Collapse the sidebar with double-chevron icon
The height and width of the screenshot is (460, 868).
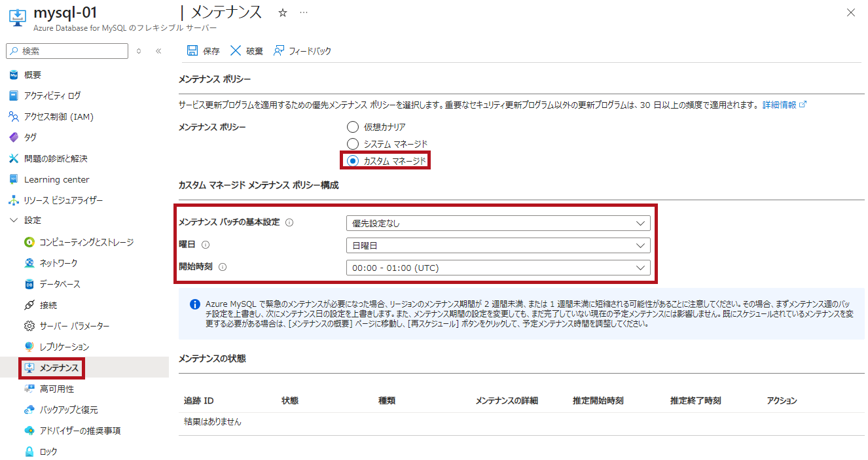(158, 51)
